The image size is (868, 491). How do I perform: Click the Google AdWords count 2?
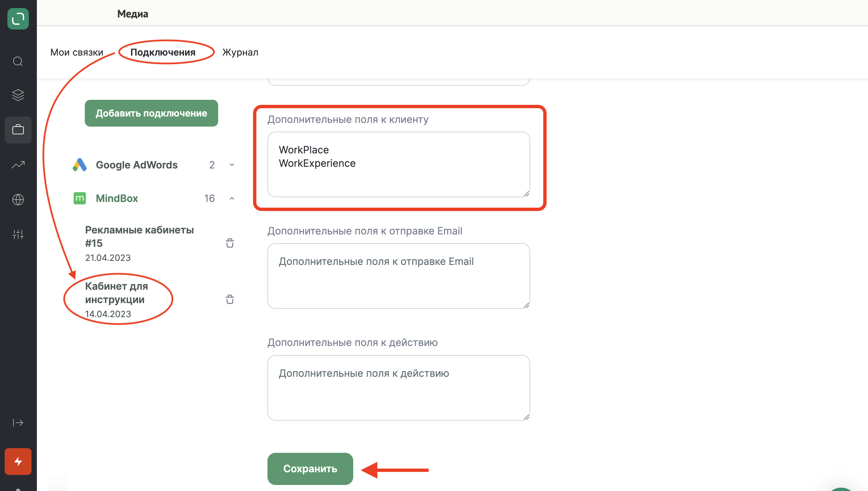pyautogui.click(x=212, y=165)
